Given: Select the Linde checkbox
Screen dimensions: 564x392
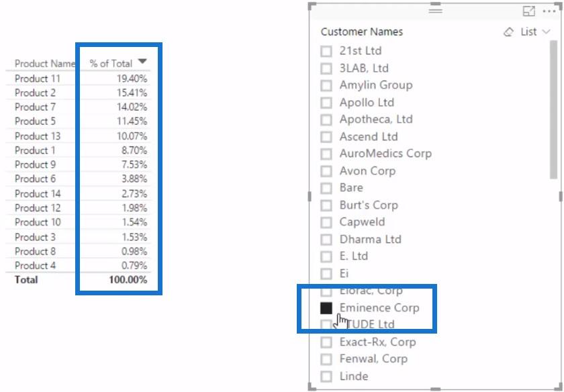Looking at the screenshot, I should pyautogui.click(x=326, y=376).
